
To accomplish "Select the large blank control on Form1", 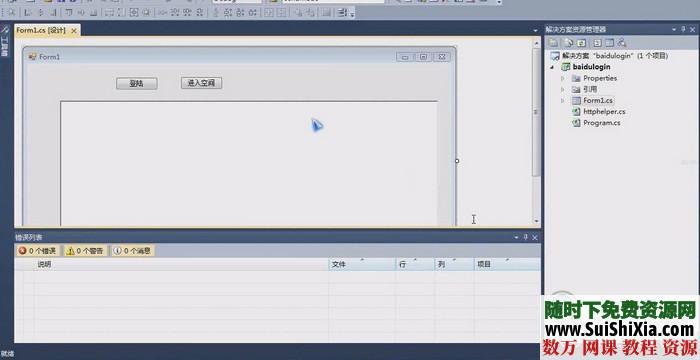I will 249,163.
